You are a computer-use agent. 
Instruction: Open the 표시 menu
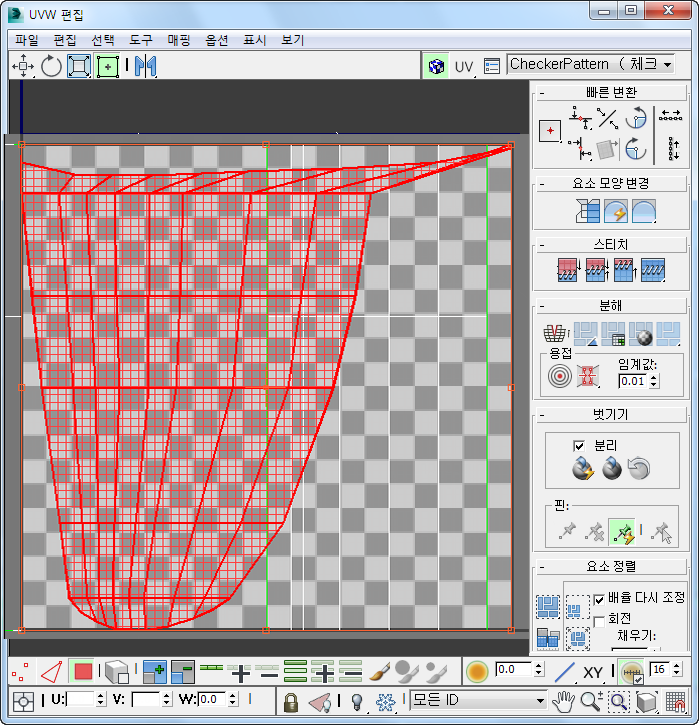(x=255, y=40)
